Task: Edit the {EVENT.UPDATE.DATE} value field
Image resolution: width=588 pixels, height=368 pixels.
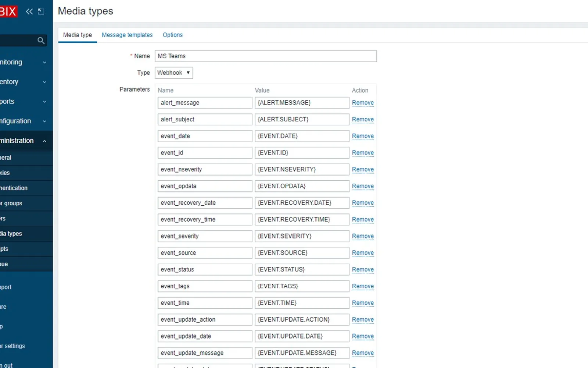Action: coord(302,336)
